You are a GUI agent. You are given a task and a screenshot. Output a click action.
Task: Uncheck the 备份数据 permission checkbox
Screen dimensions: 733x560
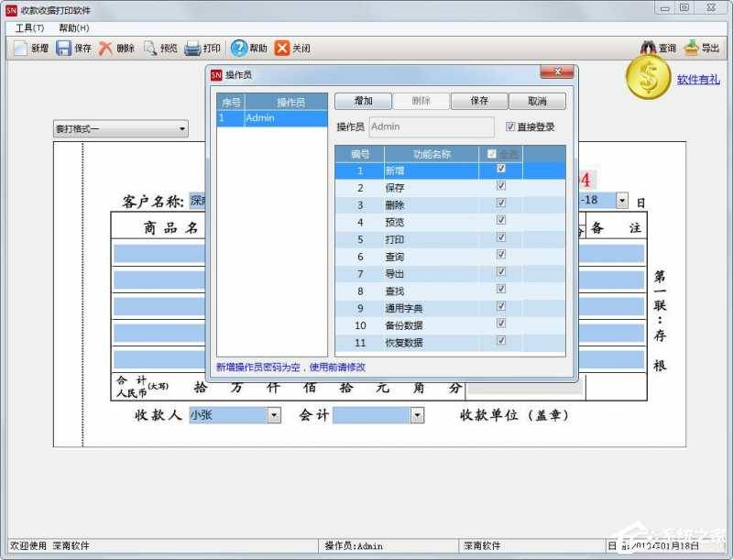[500, 324]
